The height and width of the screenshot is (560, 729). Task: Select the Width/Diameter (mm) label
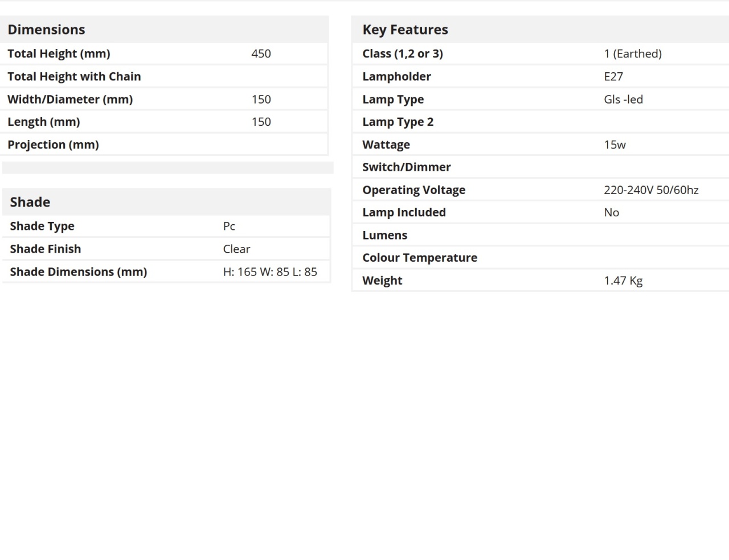70,99
